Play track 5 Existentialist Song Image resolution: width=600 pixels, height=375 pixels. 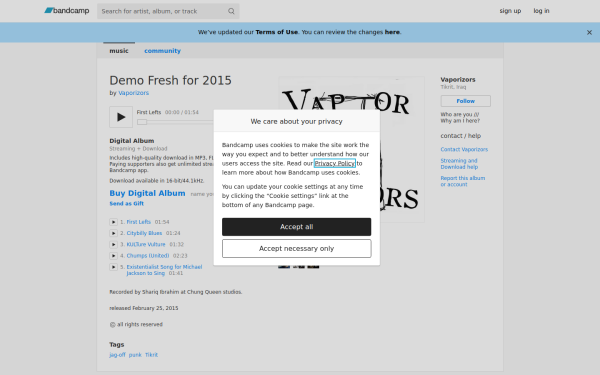pyautogui.click(x=113, y=267)
